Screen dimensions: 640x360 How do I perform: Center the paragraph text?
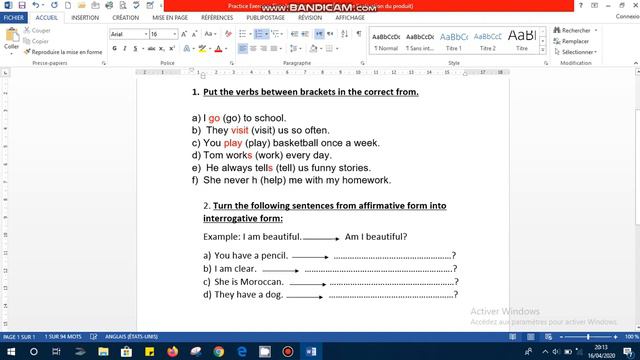click(253, 49)
